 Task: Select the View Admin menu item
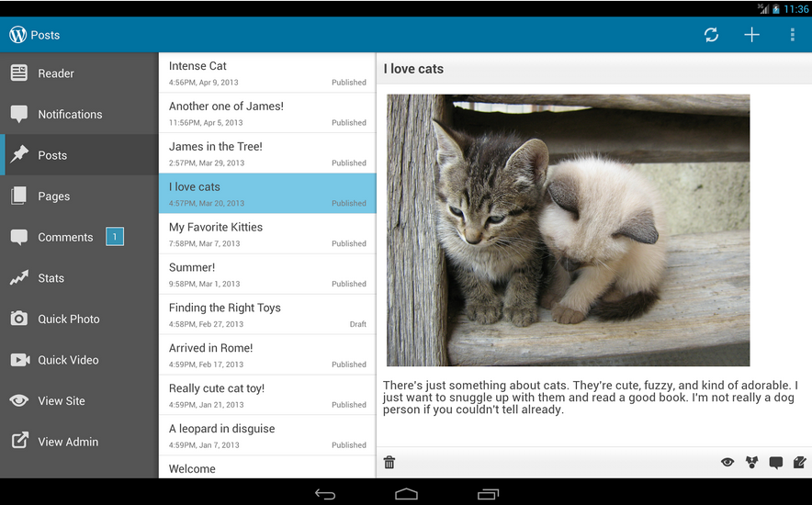click(x=79, y=442)
